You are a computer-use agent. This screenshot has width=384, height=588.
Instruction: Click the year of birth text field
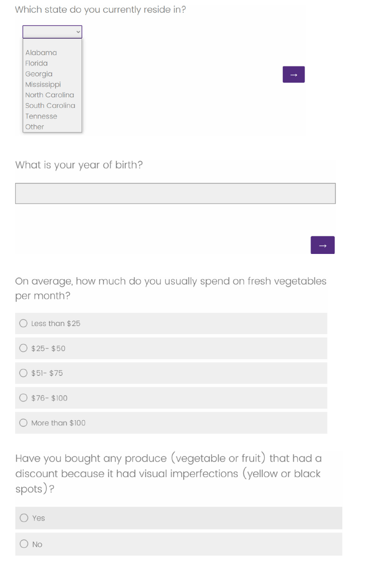pyautogui.click(x=175, y=193)
